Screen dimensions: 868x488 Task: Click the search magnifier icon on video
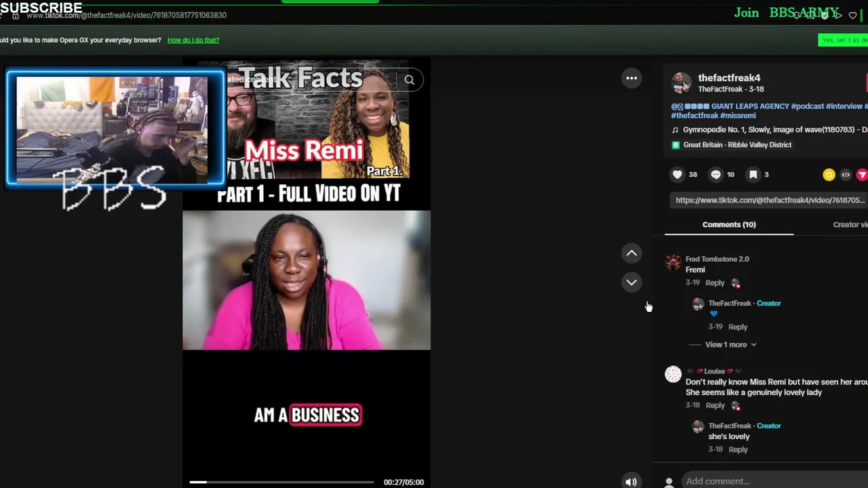[409, 80]
